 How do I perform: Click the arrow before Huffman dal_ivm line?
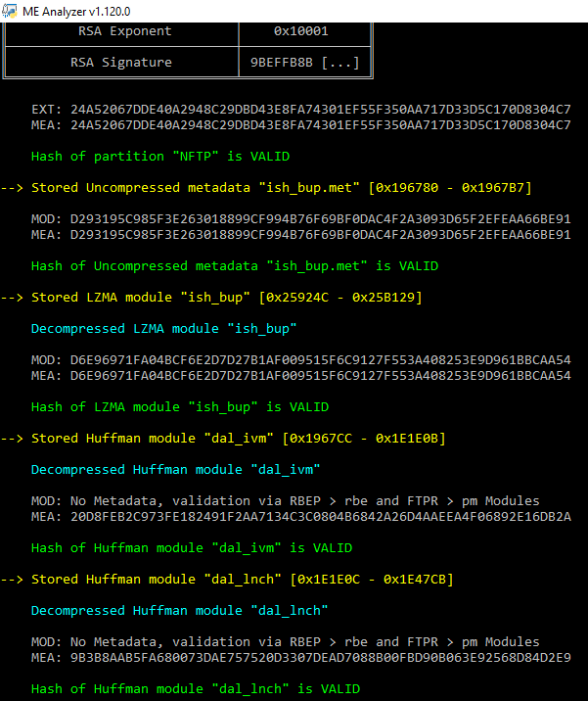[12, 439]
